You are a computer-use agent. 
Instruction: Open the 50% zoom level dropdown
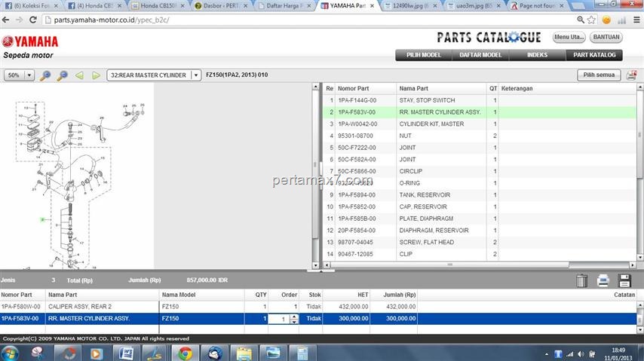pos(20,75)
